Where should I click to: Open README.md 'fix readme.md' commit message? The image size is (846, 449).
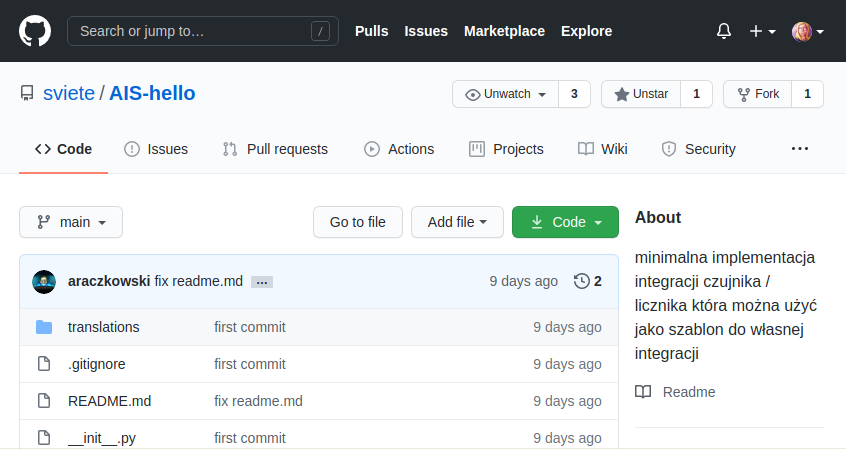point(258,401)
